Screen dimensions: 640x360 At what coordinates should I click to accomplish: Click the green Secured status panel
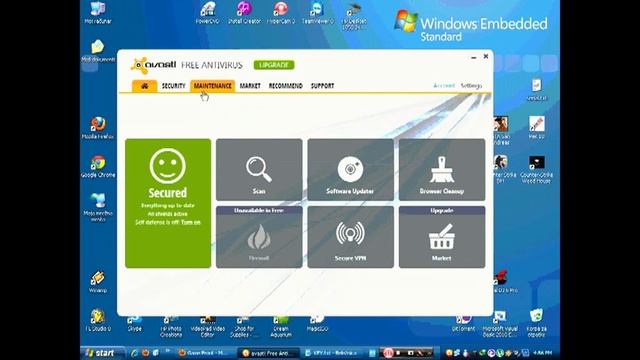(x=168, y=203)
